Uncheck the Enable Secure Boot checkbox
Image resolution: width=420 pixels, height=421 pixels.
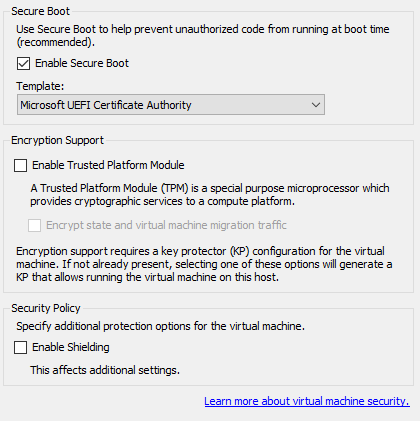click(x=23, y=63)
